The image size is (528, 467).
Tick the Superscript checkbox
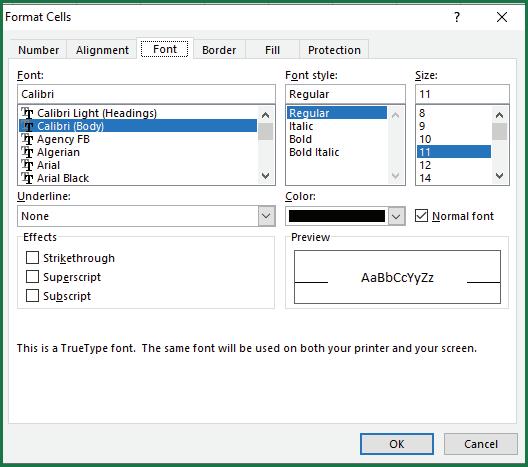32,277
